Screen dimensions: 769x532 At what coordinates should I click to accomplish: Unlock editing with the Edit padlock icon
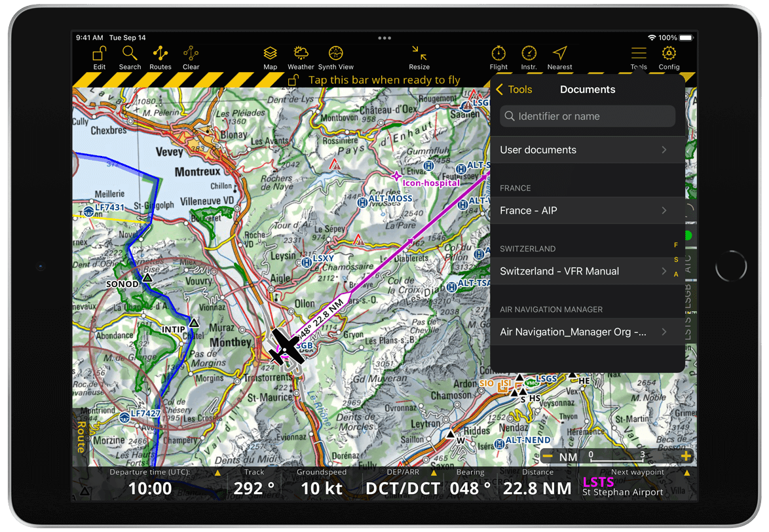[99, 56]
